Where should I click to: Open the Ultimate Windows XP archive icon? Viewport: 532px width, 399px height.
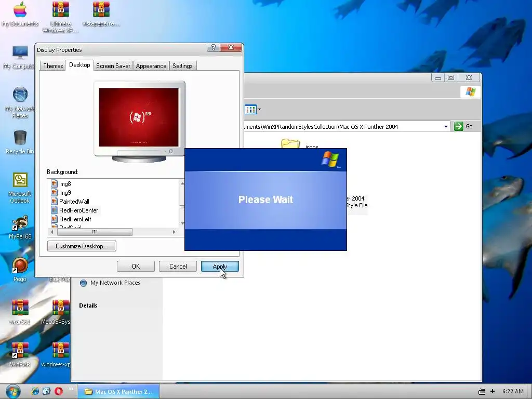(x=60, y=16)
